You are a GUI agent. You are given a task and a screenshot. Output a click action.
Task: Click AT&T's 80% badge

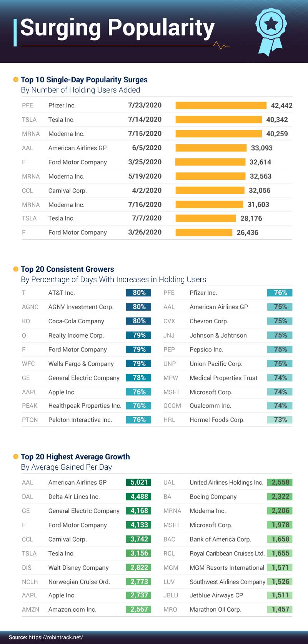click(138, 293)
